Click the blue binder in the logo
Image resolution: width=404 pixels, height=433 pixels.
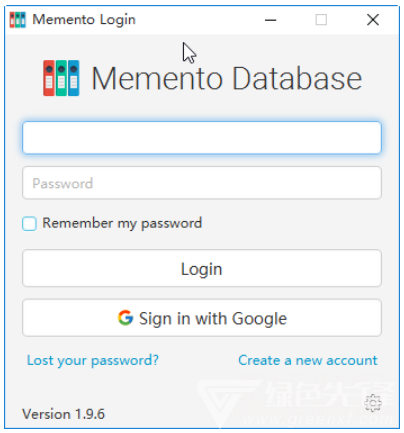tap(73, 78)
